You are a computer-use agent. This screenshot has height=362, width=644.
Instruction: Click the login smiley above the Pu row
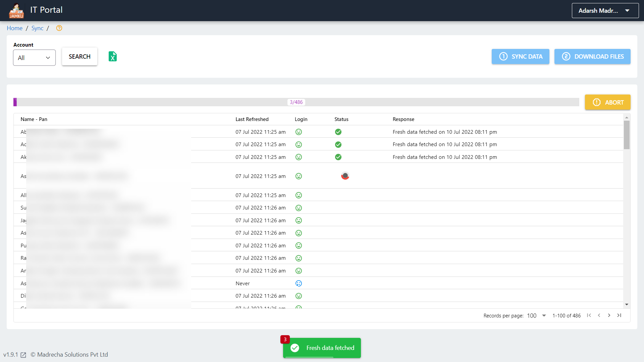click(x=299, y=233)
